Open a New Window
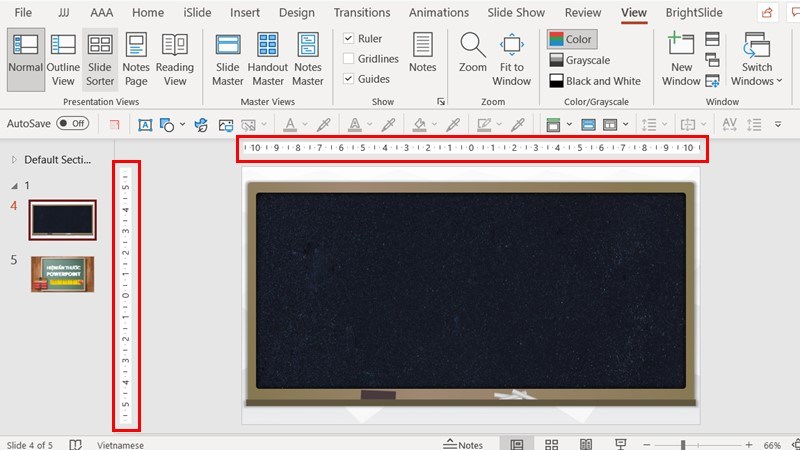The image size is (800, 450). click(x=681, y=58)
